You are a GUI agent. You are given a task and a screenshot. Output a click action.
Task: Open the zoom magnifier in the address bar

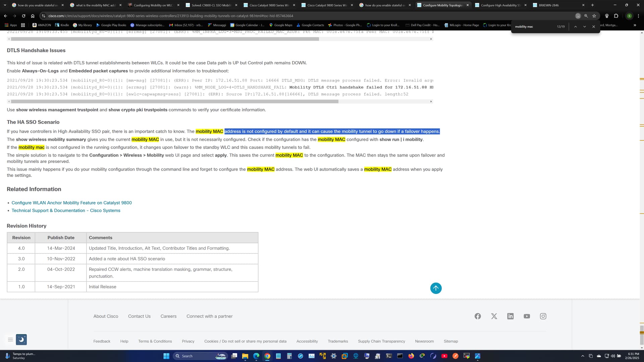(586, 16)
